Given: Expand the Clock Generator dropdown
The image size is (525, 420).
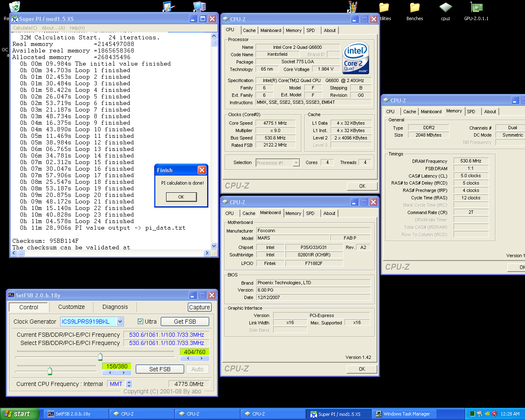Looking at the screenshot, I should [120, 322].
